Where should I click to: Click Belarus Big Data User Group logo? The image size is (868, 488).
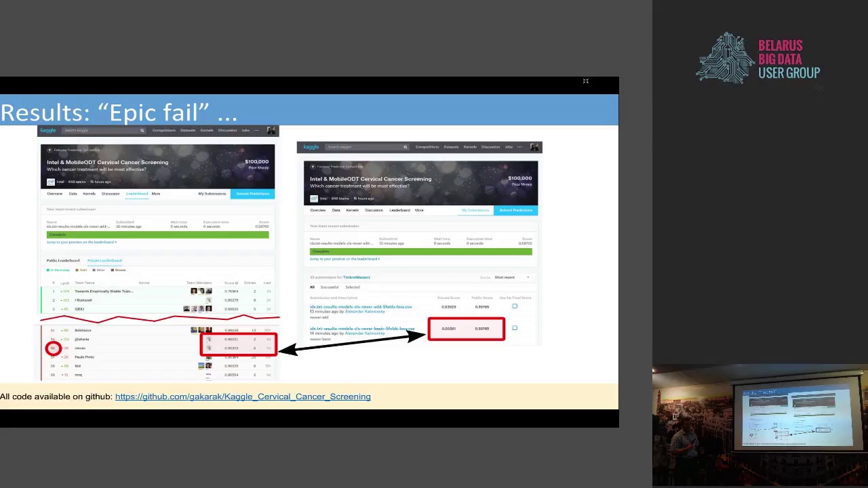point(758,58)
